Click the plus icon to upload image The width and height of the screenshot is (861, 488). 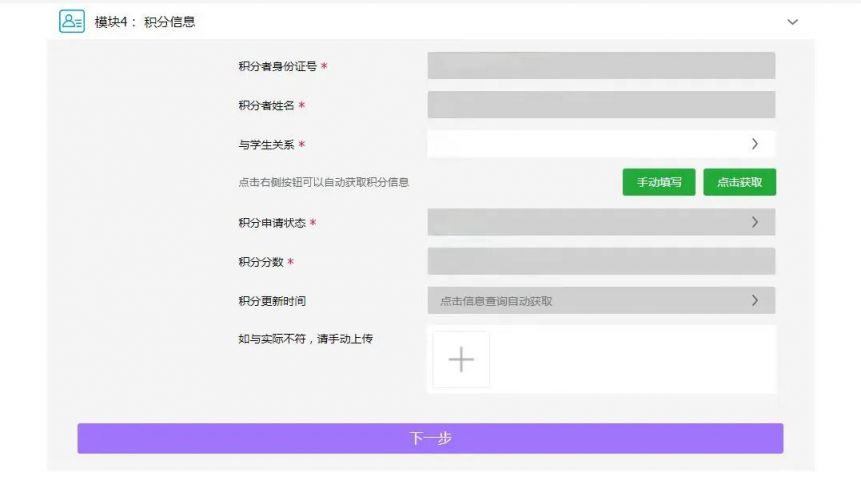[x=461, y=360]
